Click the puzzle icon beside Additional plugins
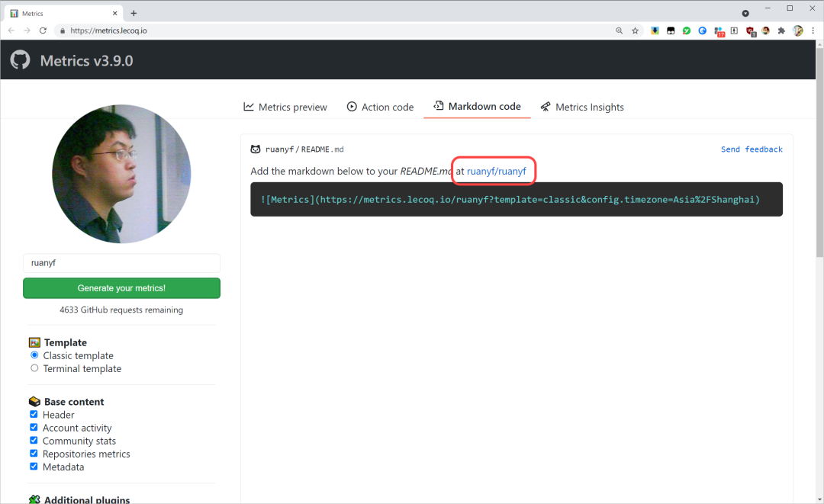Image resolution: width=824 pixels, height=504 pixels. click(34, 499)
